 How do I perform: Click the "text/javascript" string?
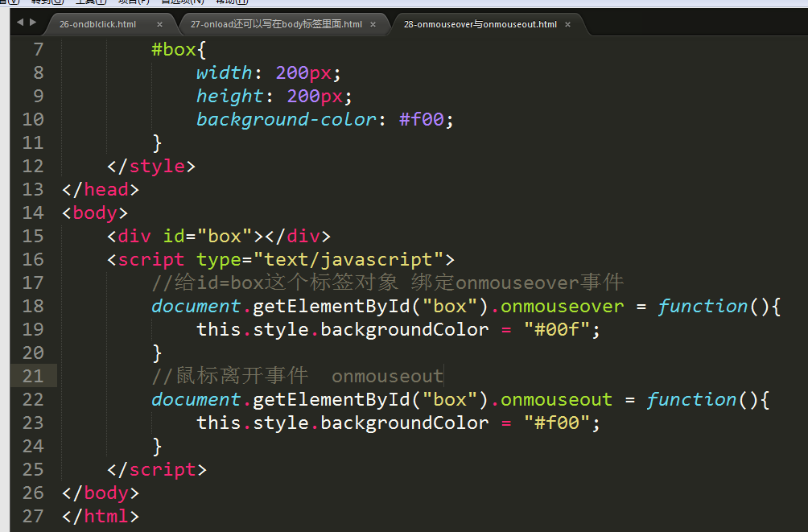click(x=348, y=260)
